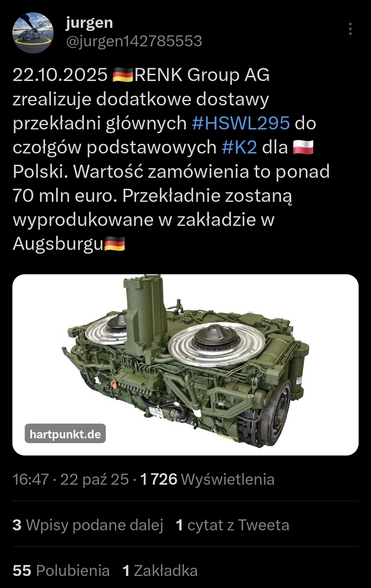371x588 pixels.
Task: Show 55 Polubienia likes list
Action: pos(61,570)
